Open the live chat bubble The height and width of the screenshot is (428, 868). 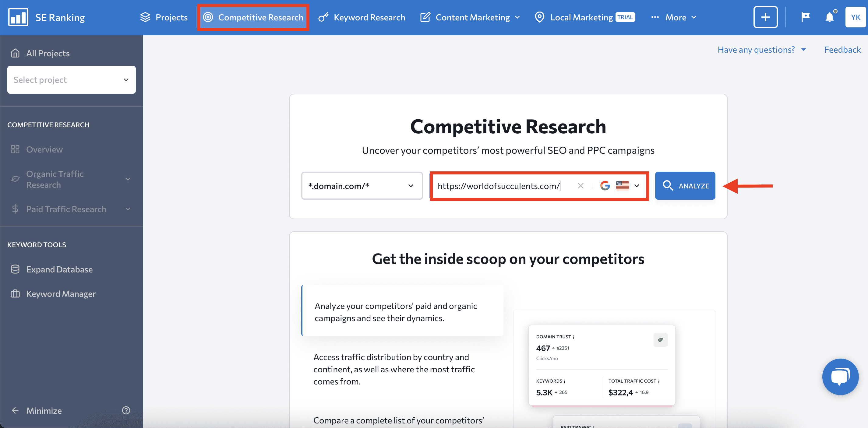[x=840, y=377]
